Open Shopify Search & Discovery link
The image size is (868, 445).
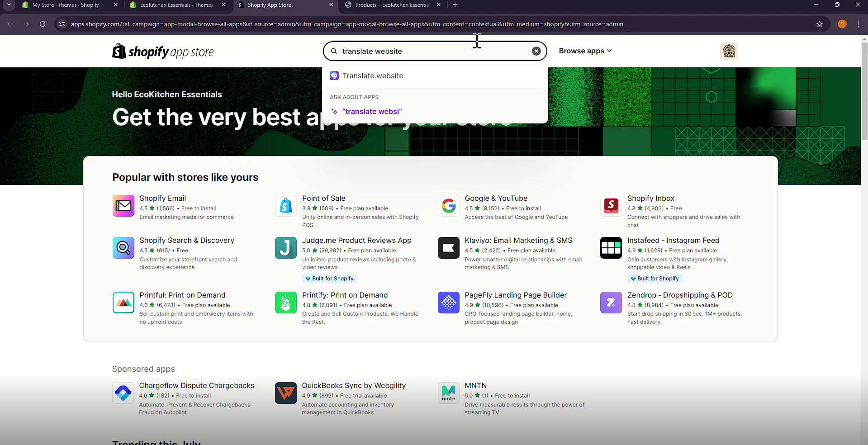(x=187, y=240)
